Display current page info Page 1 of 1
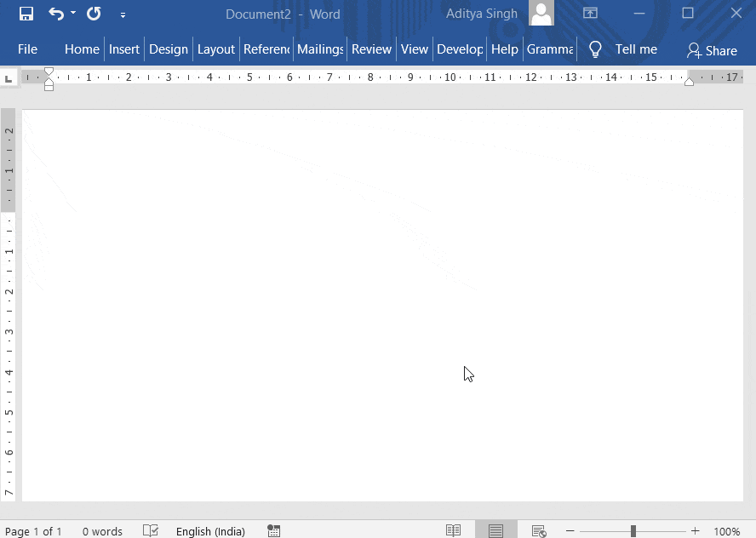The height and width of the screenshot is (538, 756). pos(34,530)
